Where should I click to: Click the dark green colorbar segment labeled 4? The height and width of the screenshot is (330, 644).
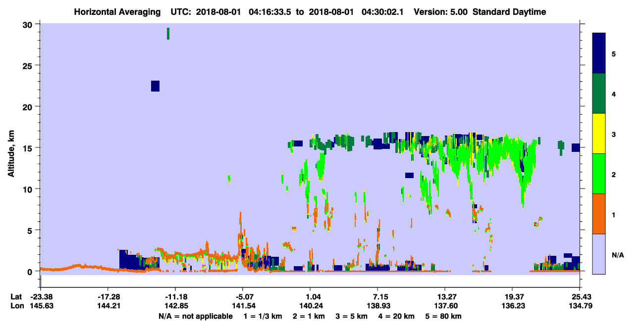click(599, 94)
